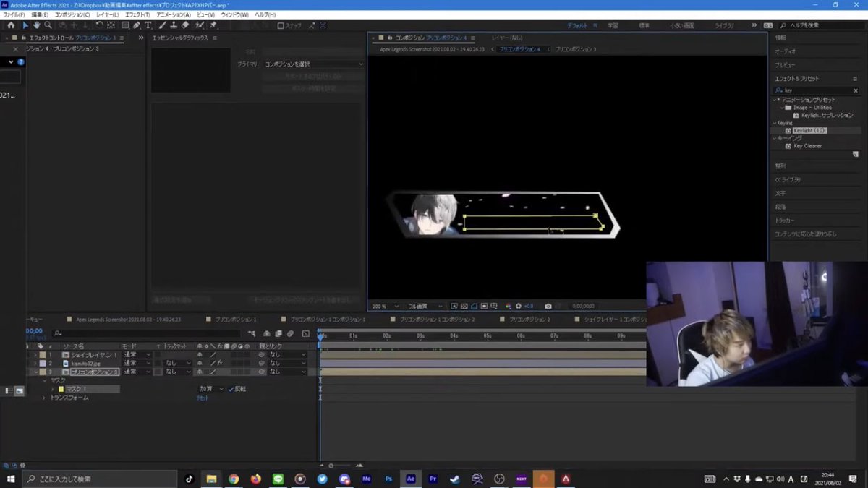Select the Rectangle shape tool
This screenshot has height=488, width=868.
pos(125,25)
